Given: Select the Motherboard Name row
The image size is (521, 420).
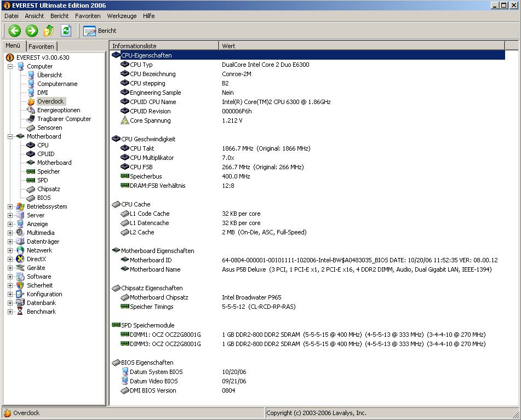Looking at the screenshot, I should tap(308, 269).
